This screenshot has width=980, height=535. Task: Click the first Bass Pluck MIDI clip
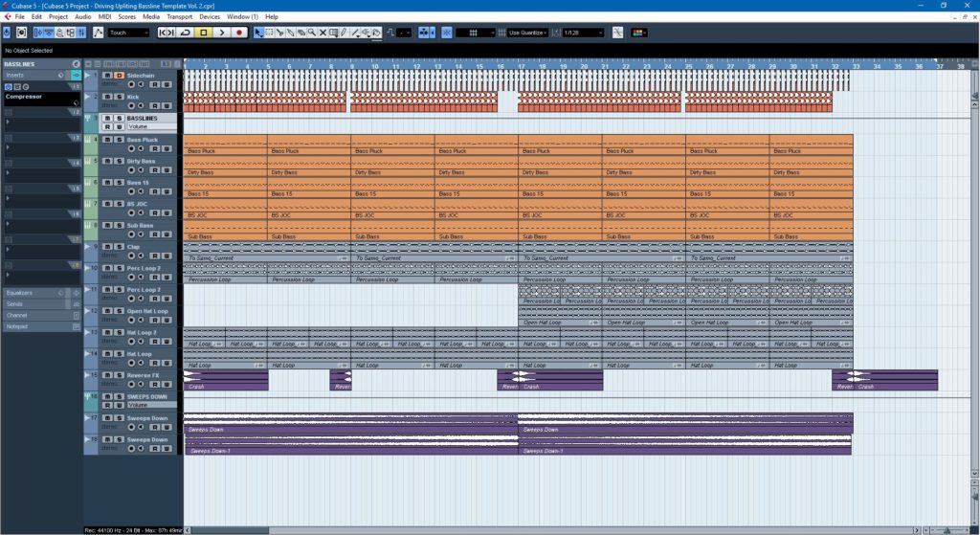tap(225, 145)
